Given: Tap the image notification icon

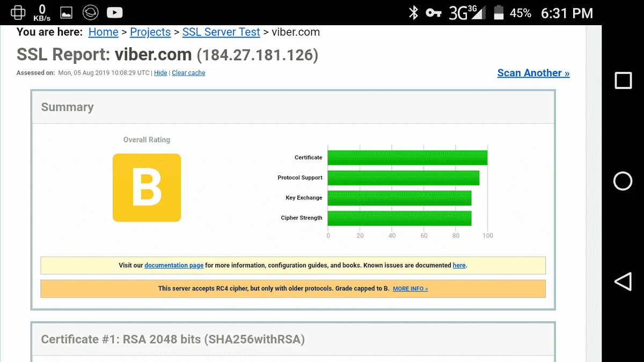Looking at the screenshot, I should (66, 12).
